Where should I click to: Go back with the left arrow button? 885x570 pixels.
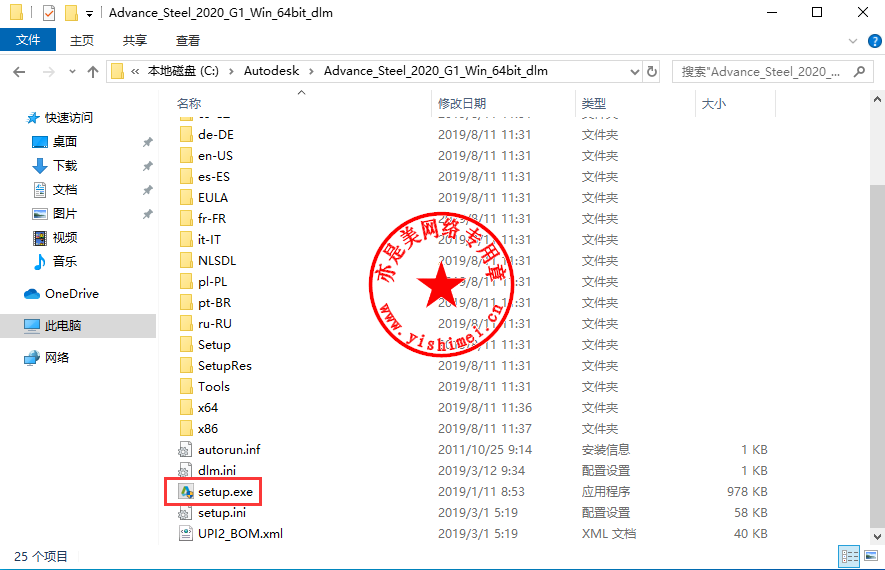coord(19,72)
